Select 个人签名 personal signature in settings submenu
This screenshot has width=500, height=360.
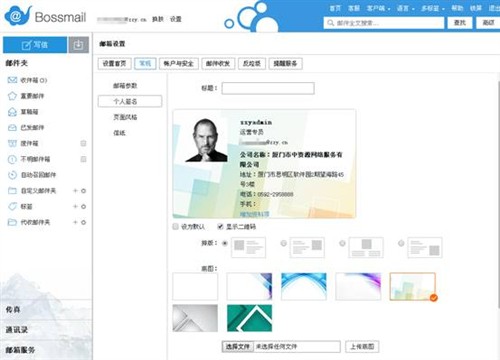[x=130, y=101]
